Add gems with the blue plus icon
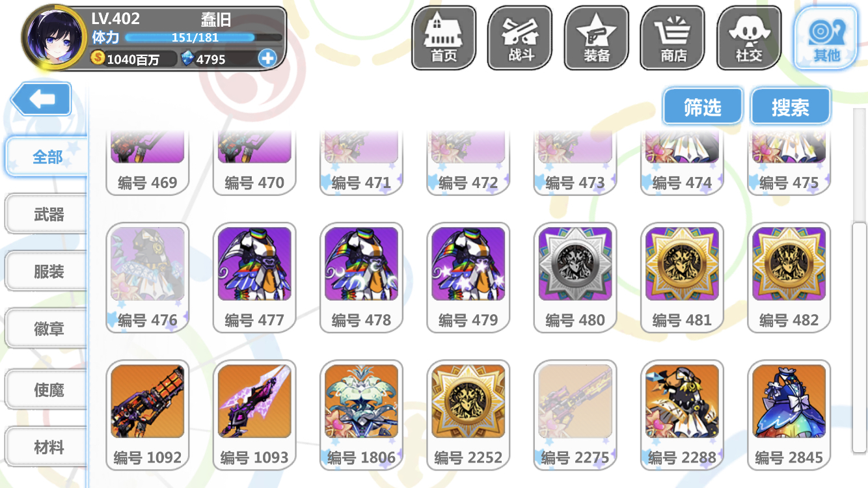This screenshot has height=488, width=868. tap(267, 59)
